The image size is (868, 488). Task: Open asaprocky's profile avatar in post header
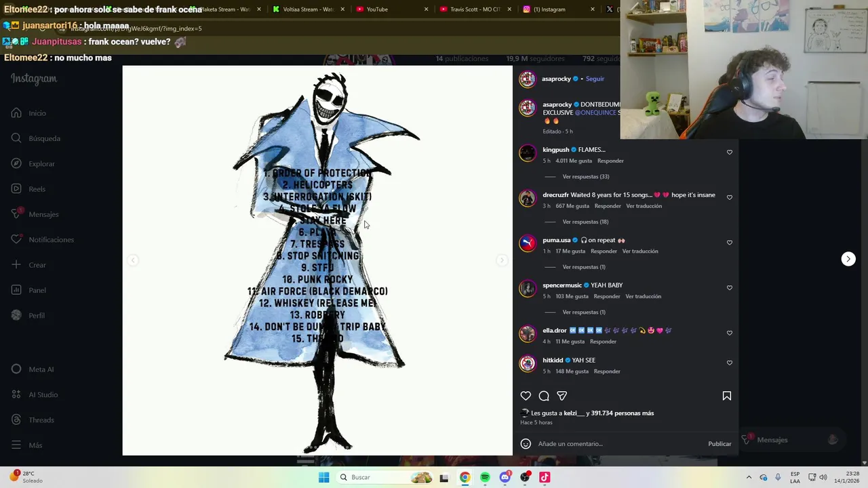528,79
